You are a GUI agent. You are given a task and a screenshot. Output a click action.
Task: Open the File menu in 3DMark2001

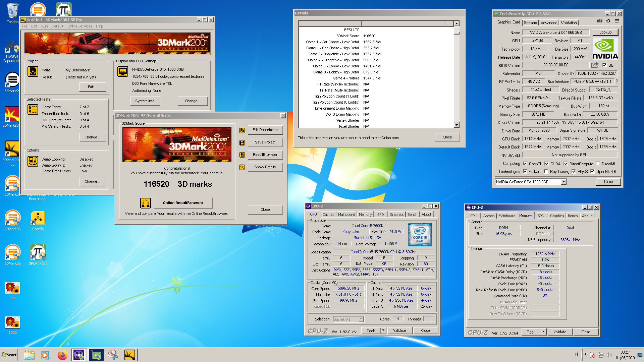24,26
